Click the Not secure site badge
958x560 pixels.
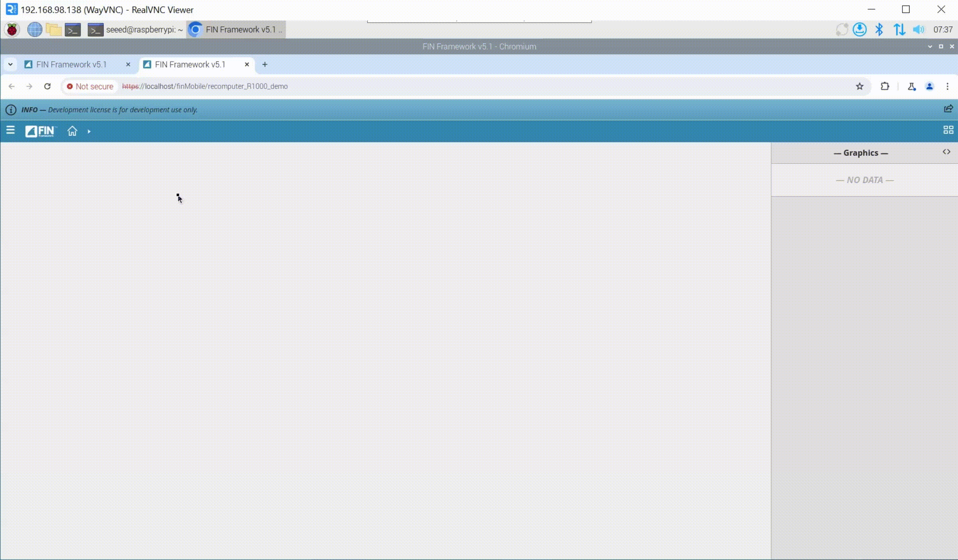[90, 86]
